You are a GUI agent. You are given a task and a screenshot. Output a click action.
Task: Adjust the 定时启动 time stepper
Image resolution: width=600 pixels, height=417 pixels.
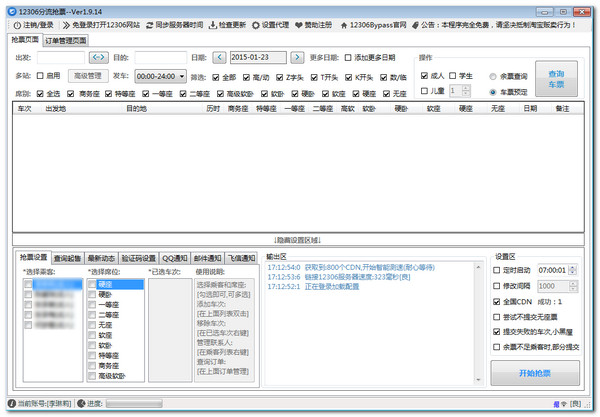click(x=572, y=270)
